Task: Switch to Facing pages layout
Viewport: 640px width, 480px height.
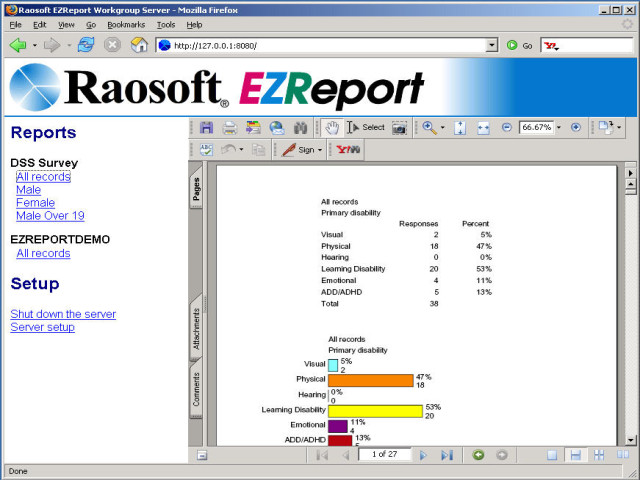Action: click(x=622, y=455)
